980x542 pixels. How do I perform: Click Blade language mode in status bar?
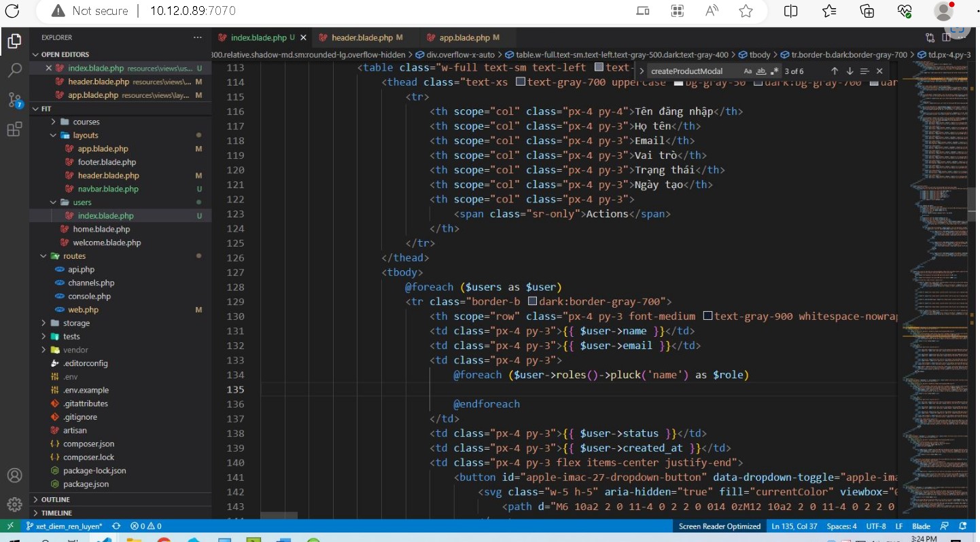click(x=921, y=526)
